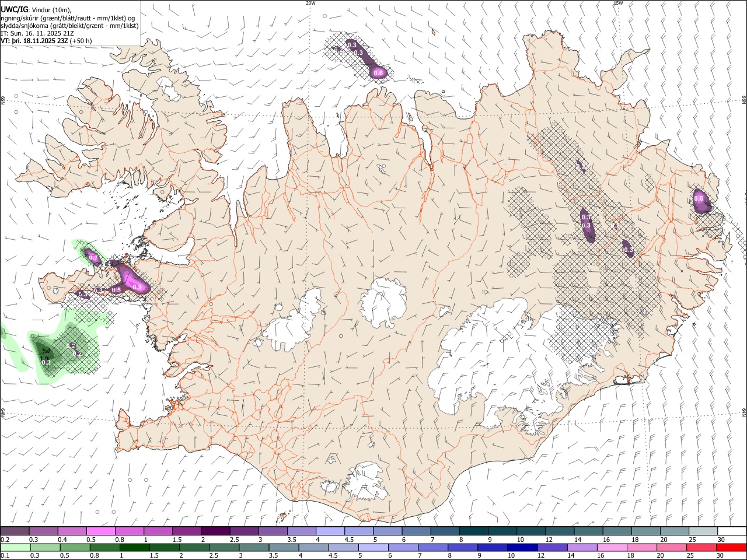Pick the dark teal 9 swatch in top legend
The image size is (747, 560).
pyautogui.click(x=502, y=531)
